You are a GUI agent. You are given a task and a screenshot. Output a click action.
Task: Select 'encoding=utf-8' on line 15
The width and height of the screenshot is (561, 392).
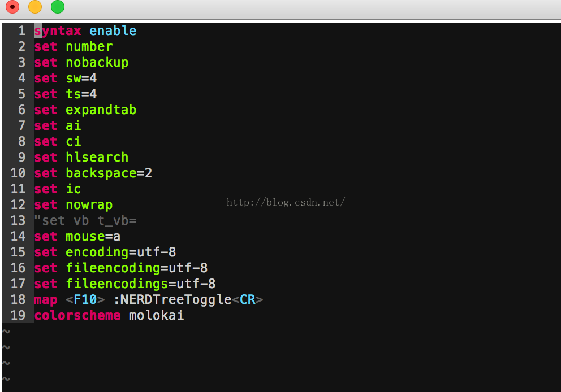(120, 252)
